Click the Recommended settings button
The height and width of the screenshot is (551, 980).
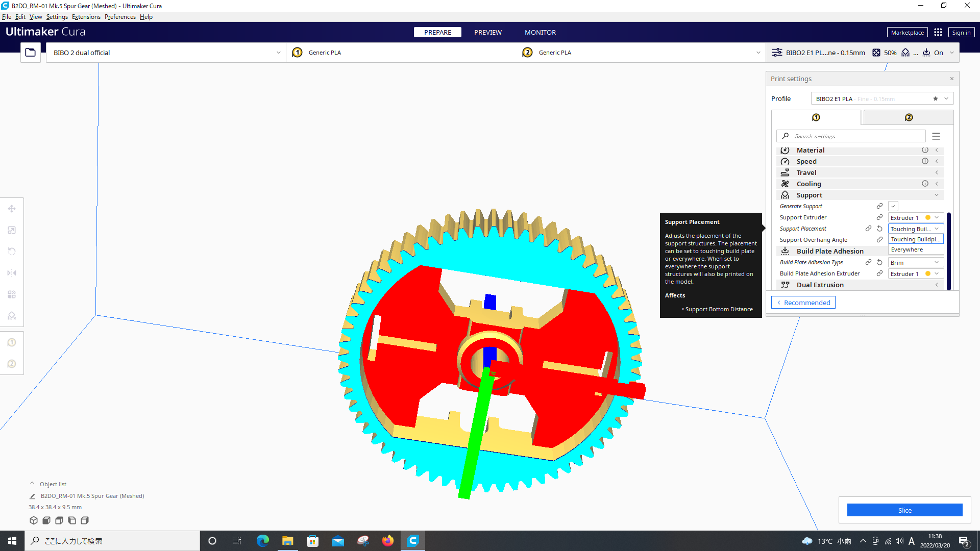point(803,302)
